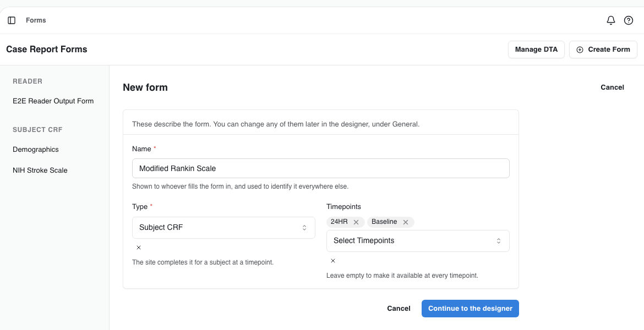This screenshot has height=330, width=644.
Task: Continue to the designer
Action: coord(470,309)
